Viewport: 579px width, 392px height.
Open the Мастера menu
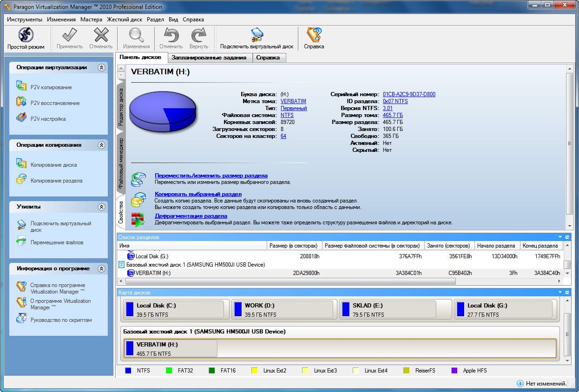point(91,20)
